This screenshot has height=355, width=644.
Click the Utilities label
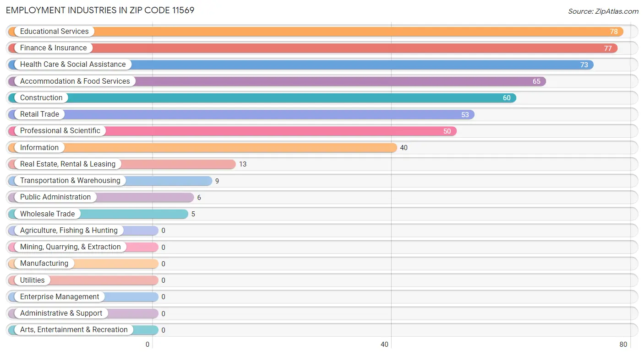tap(33, 280)
